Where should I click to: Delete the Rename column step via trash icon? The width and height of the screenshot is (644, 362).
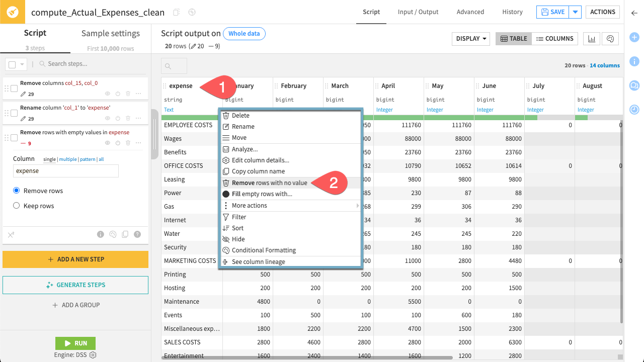128,118
